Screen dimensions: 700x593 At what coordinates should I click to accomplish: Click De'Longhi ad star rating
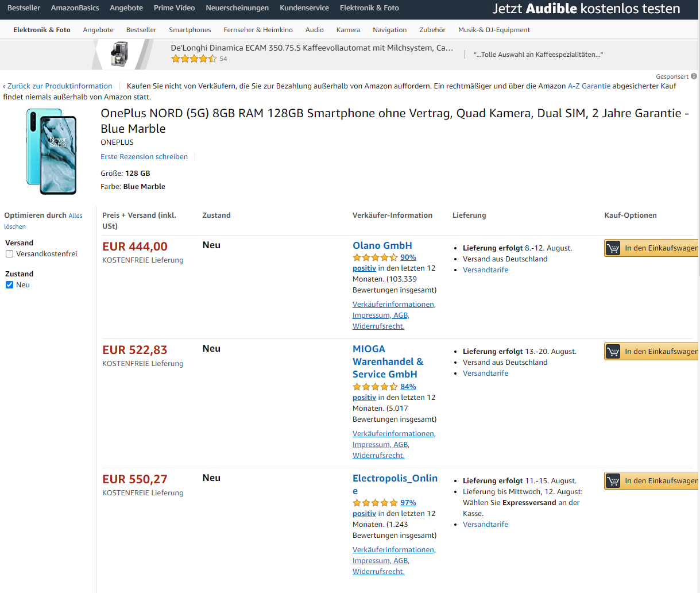194,59
